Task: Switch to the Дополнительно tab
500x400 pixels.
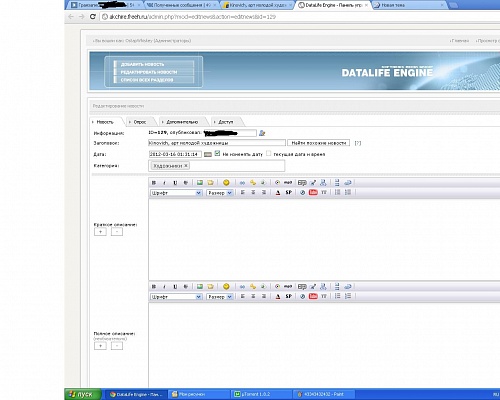Action: [x=182, y=122]
